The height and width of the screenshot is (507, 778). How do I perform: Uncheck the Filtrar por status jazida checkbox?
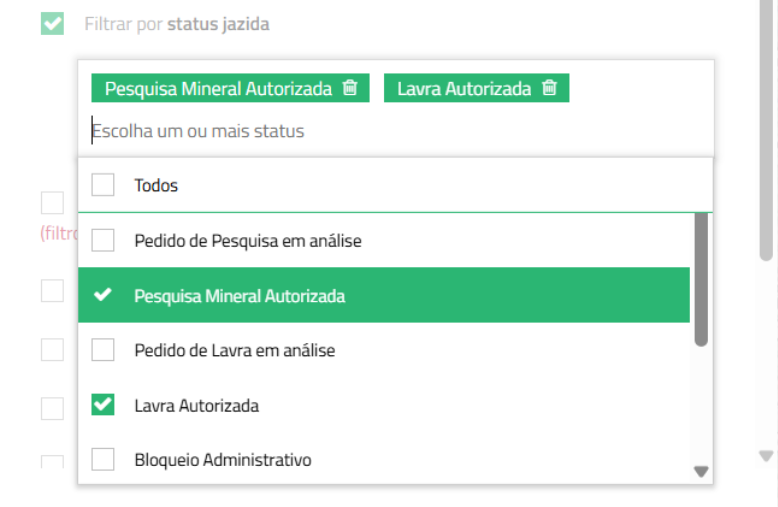click(x=52, y=24)
